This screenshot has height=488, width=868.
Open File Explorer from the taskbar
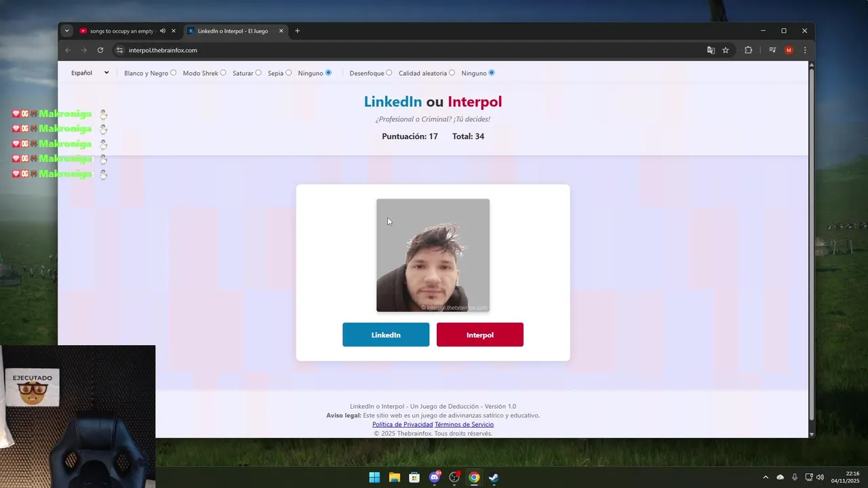394,477
